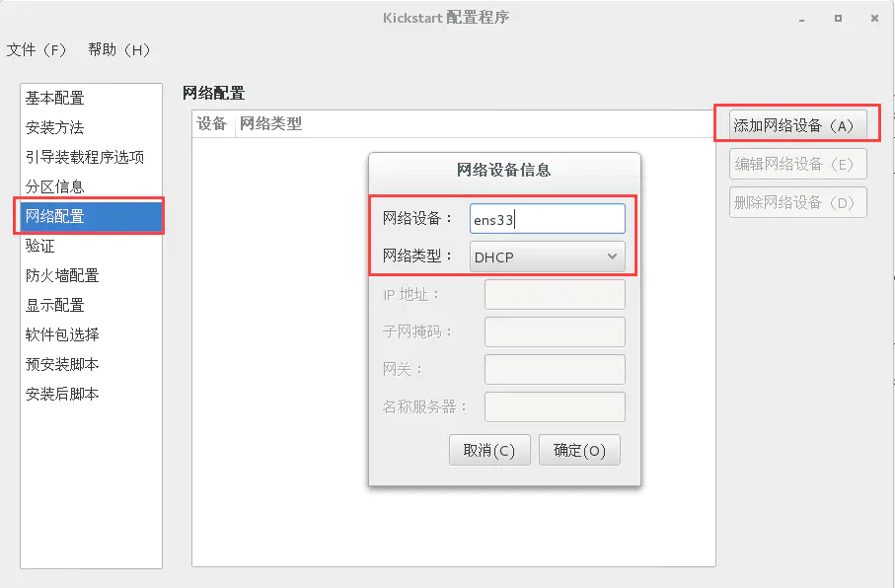The height and width of the screenshot is (588, 895).
Task: Go to 软件包选择 section
Action: coord(92,334)
